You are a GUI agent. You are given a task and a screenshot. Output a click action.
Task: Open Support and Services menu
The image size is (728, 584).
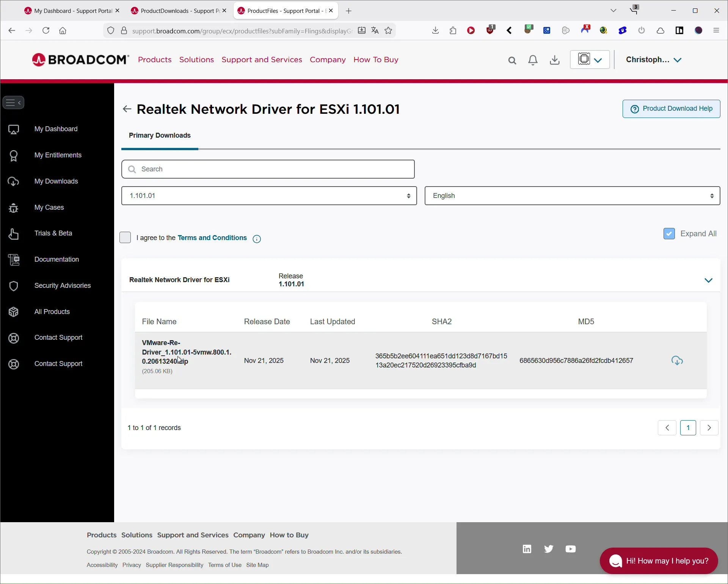point(262,60)
